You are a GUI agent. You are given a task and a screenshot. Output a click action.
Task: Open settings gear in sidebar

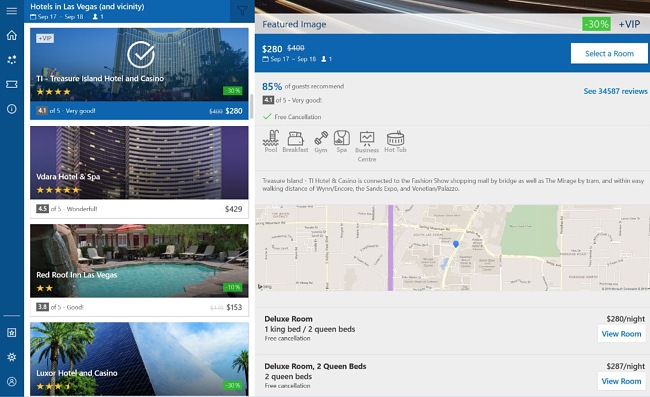[x=12, y=357]
